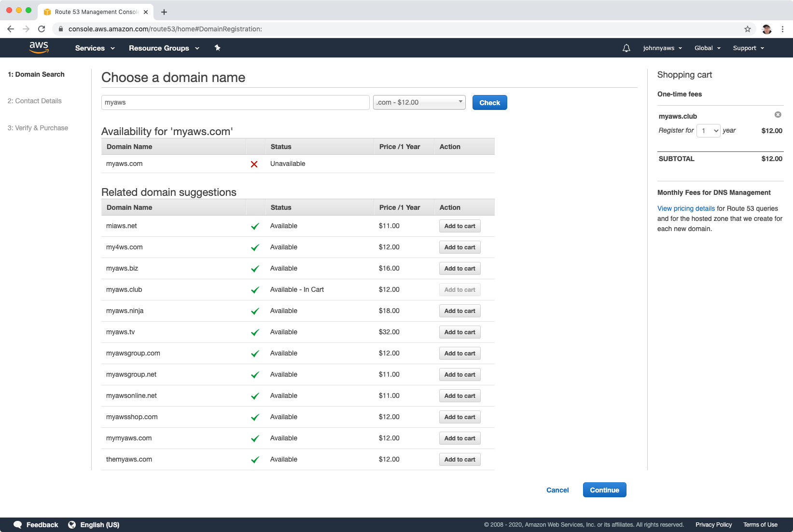
Task: Remove myaws.club from shopping cart
Action: tap(778, 115)
